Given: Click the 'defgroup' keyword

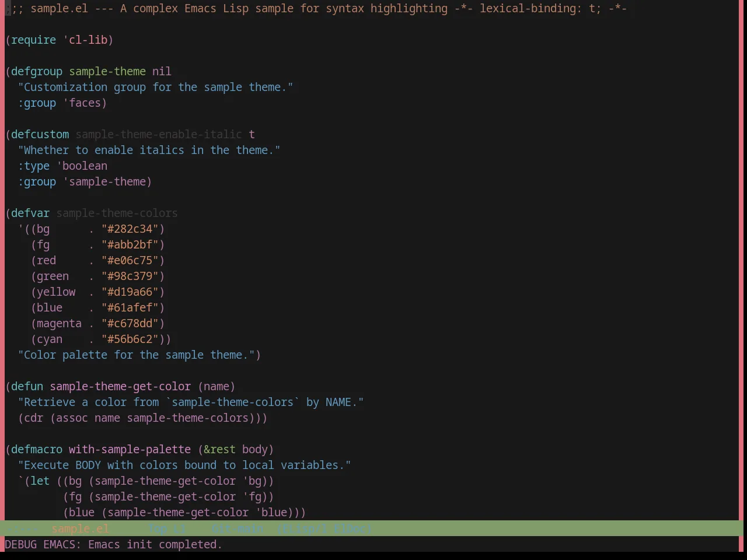Looking at the screenshot, I should pos(37,71).
